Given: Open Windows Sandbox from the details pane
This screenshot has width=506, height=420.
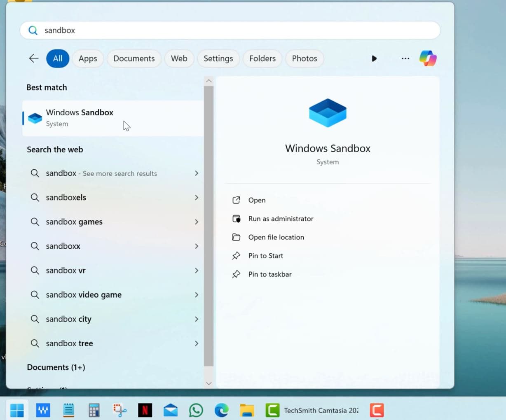Looking at the screenshot, I should [257, 200].
